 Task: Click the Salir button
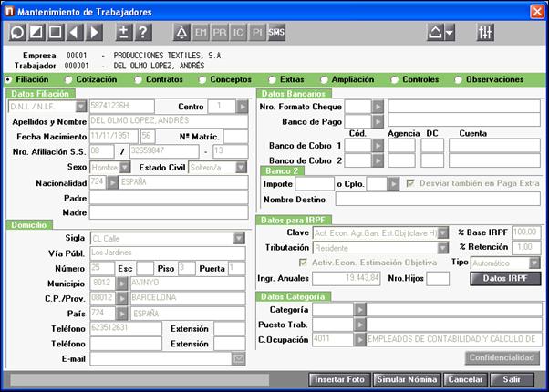click(x=512, y=379)
